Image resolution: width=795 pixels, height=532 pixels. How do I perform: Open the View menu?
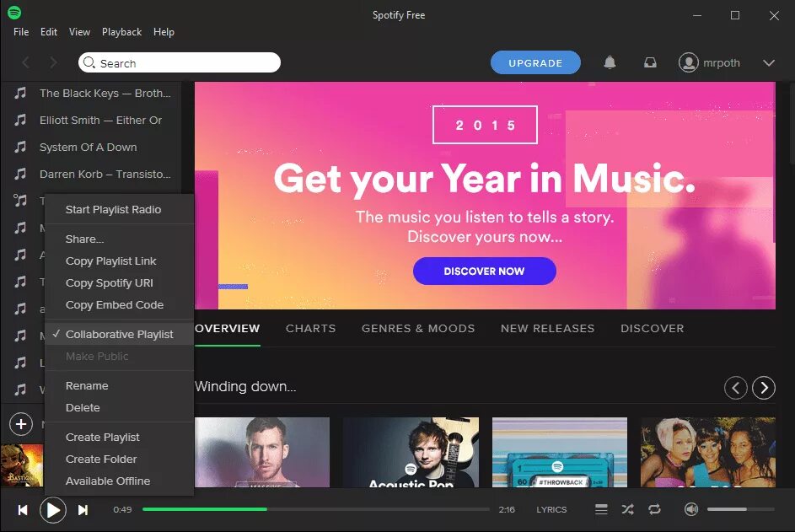79,32
